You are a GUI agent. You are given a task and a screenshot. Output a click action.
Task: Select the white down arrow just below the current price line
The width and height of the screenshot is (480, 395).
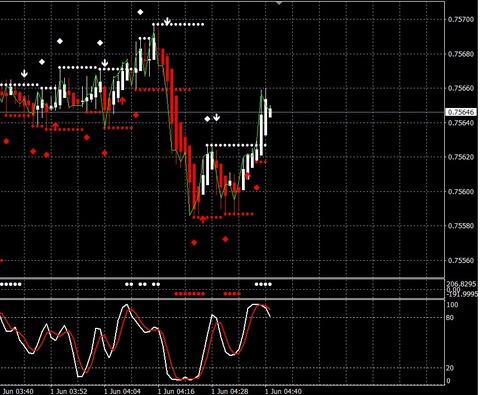(217, 117)
